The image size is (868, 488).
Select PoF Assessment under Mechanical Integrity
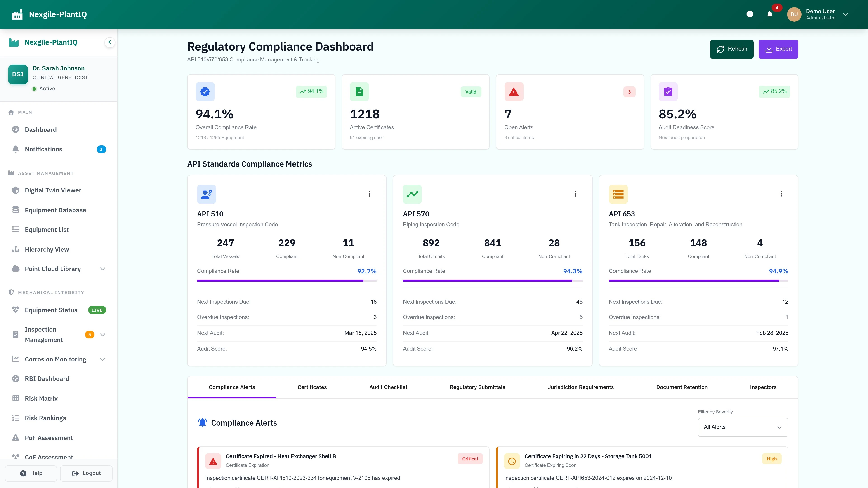tap(49, 437)
